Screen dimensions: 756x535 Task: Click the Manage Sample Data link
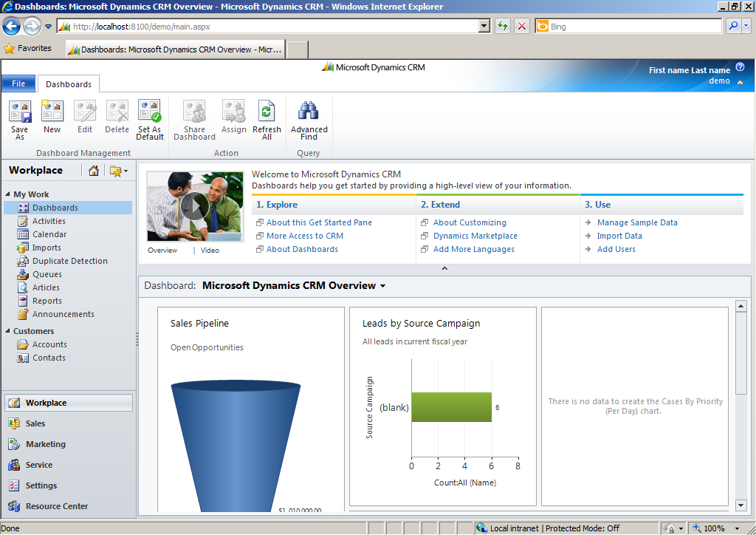click(x=636, y=222)
